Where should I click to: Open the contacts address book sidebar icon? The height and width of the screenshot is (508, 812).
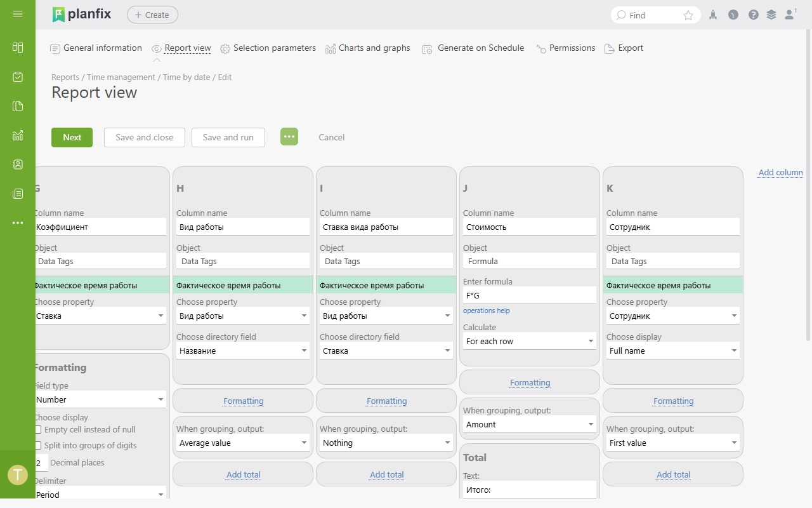coord(18,164)
